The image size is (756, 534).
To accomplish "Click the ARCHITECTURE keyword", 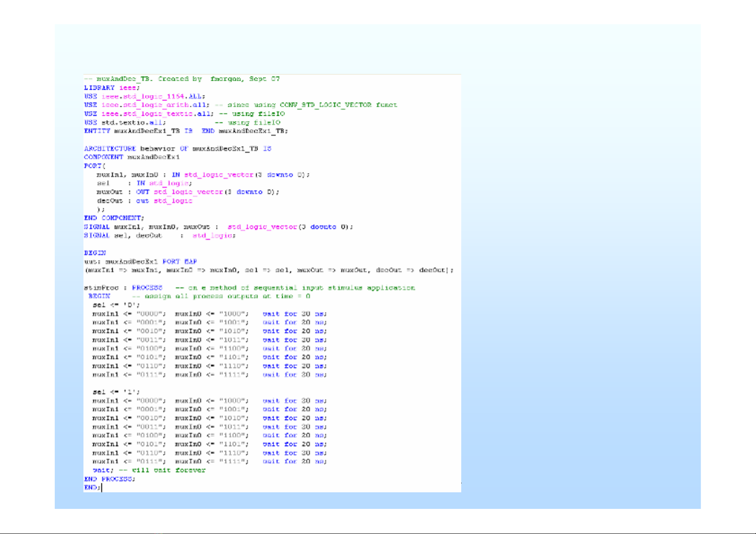I will coord(110,148).
